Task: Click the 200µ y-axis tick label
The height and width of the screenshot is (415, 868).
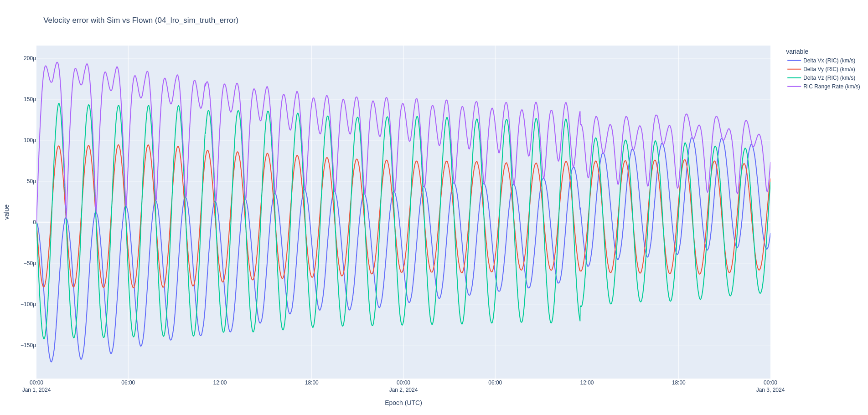Action: [30, 58]
